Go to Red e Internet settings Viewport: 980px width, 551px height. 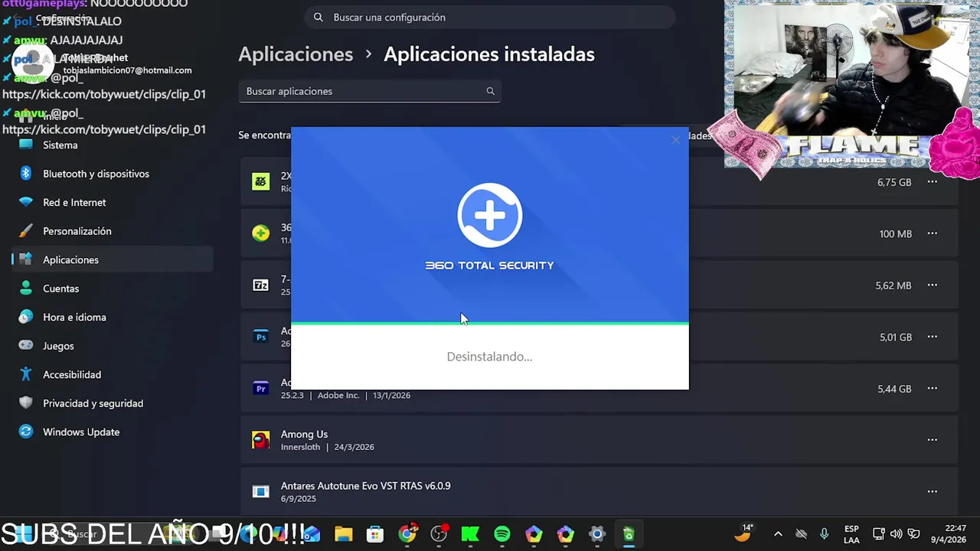(112, 202)
